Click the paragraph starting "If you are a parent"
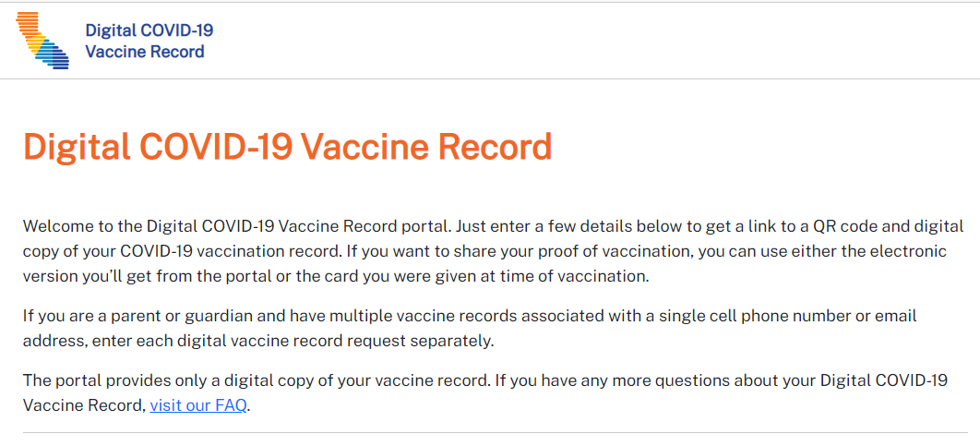 point(471,328)
